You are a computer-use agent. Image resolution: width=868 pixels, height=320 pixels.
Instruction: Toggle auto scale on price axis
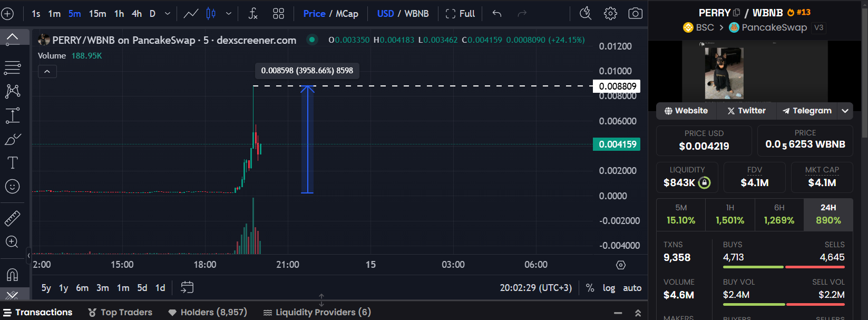tap(632, 288)
